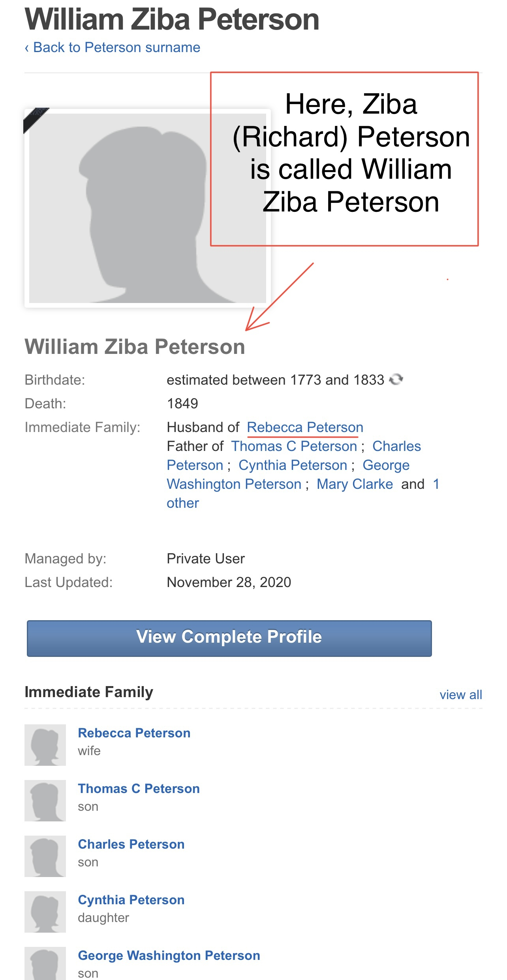The width and height of the screenshot is (507, 980).
Task: Open Cynthia Peterson daughter entry in list
Action: tap(131, 900)
